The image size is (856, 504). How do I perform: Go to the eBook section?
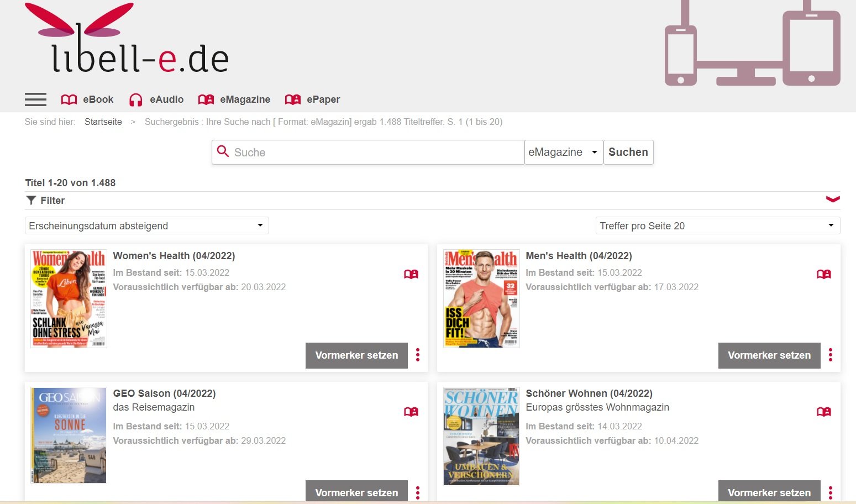(98, 99)
